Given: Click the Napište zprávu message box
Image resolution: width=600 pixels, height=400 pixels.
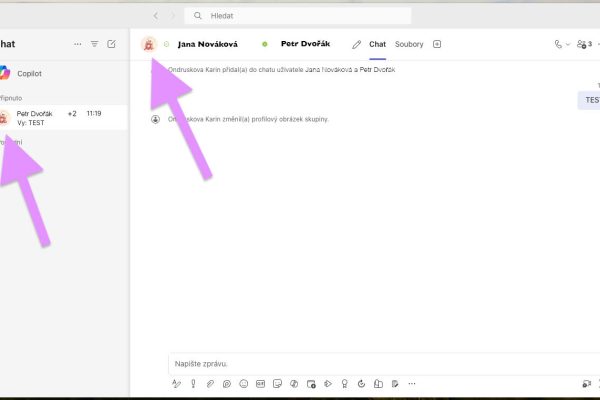Looking at the screenshot, I should (x=380, y=363).
